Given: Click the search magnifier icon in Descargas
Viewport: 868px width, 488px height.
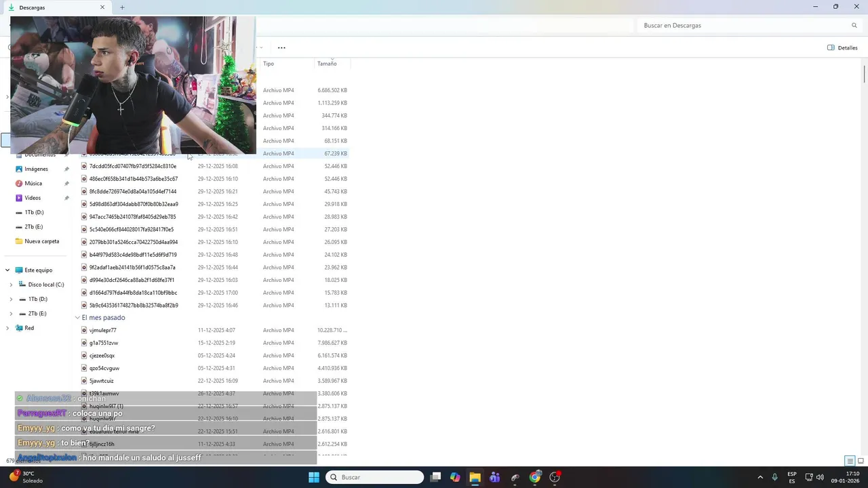Looking at the screenshot, I should 854,25.
